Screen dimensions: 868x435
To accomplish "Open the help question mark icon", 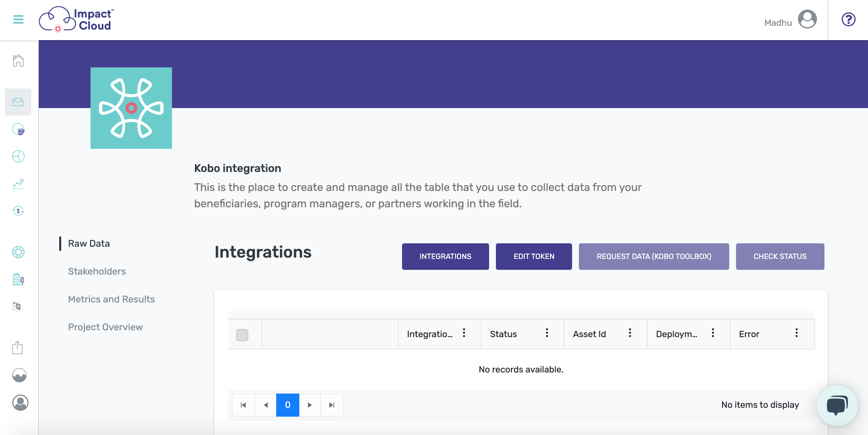I will 848,19.
